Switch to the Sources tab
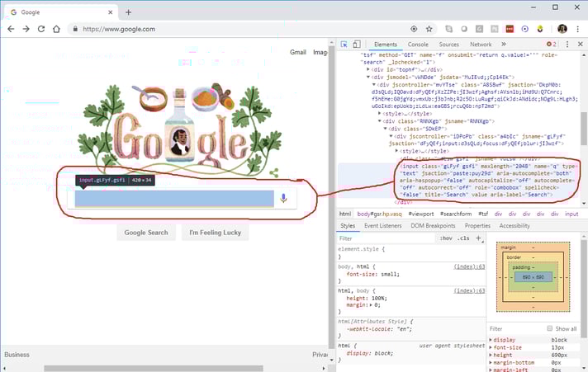The width and height of the screenshot is (588, 372). [x=449, y=45]
